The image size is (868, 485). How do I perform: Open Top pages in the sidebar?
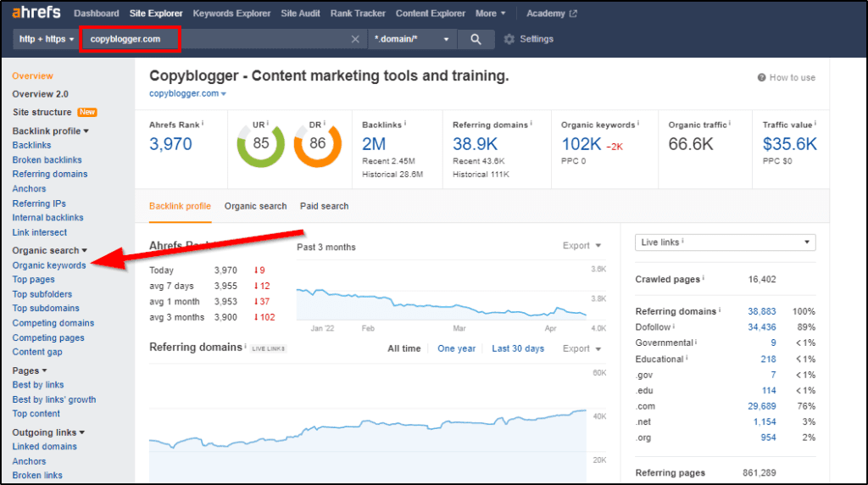click(33, 280)
